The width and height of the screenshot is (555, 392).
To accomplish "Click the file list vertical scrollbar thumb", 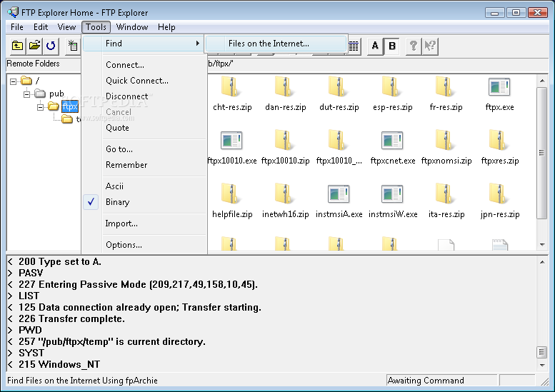I will (542, 154).
